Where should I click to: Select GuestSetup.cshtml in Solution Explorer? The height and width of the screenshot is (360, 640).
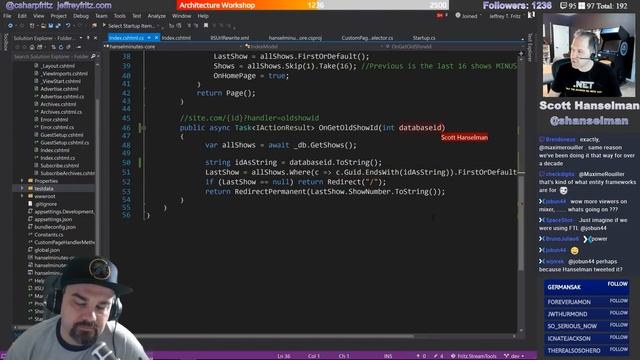coord(62,135)
